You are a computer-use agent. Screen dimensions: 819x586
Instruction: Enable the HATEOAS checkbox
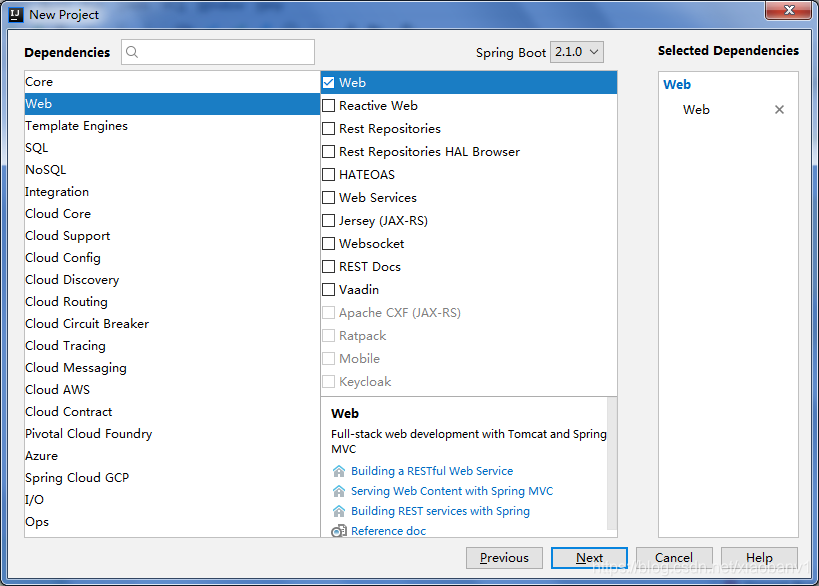pyautogui.click(x=329, y=174)
